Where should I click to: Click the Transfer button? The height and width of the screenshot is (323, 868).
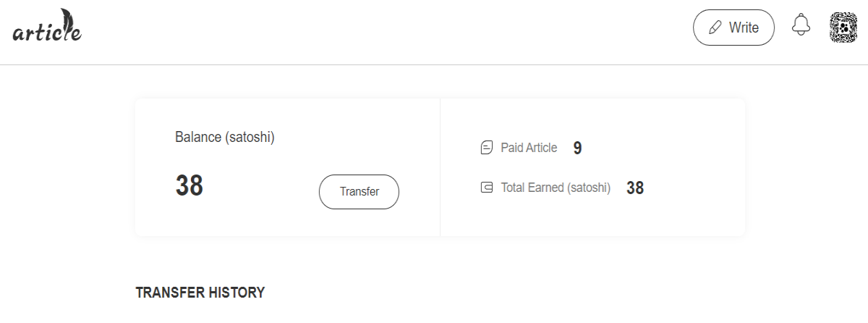(x=359, y=192)
